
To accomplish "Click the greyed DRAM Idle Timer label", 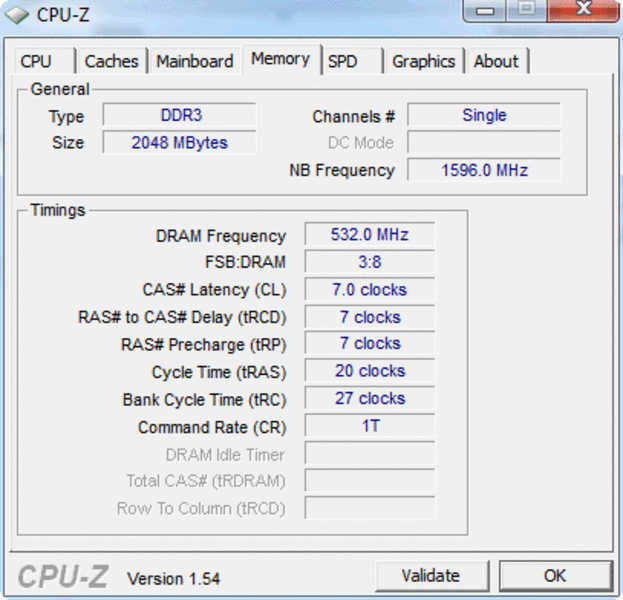I will click(225, 455).
